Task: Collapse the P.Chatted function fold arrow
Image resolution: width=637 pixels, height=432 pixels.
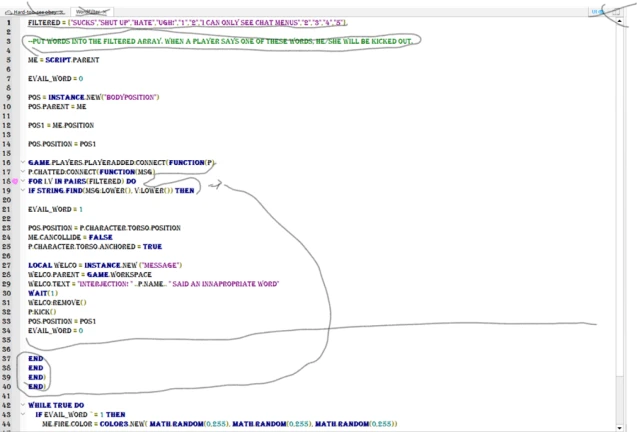Action: 21,171
